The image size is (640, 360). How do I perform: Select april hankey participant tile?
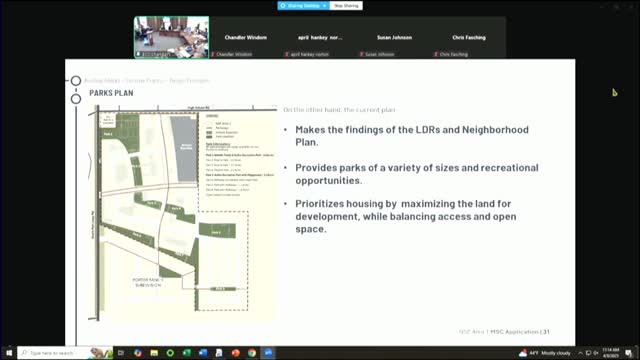click(320, 37)
